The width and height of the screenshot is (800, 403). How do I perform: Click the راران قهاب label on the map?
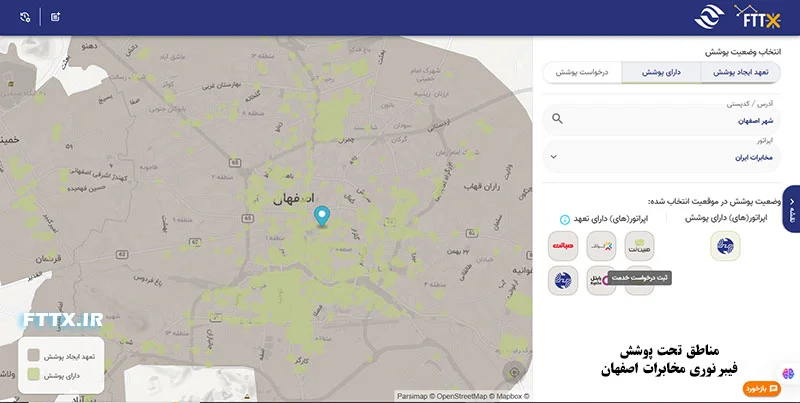[x=482, y=187]
